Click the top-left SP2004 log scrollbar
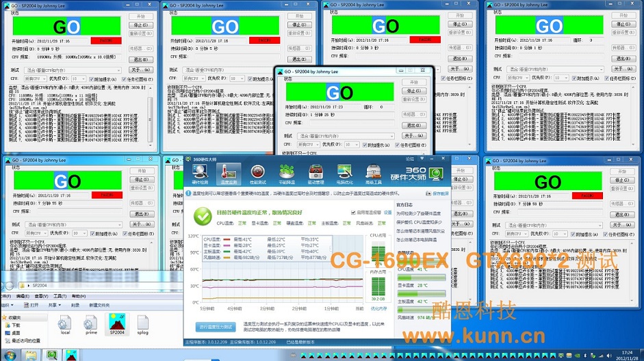Image resolution: width=644 pixels, height=361 pixels. [151, 116]
